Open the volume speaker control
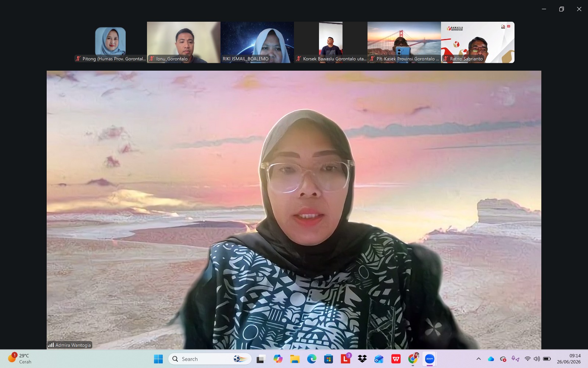Screen dimensions: 588x368 pos(537,359)
